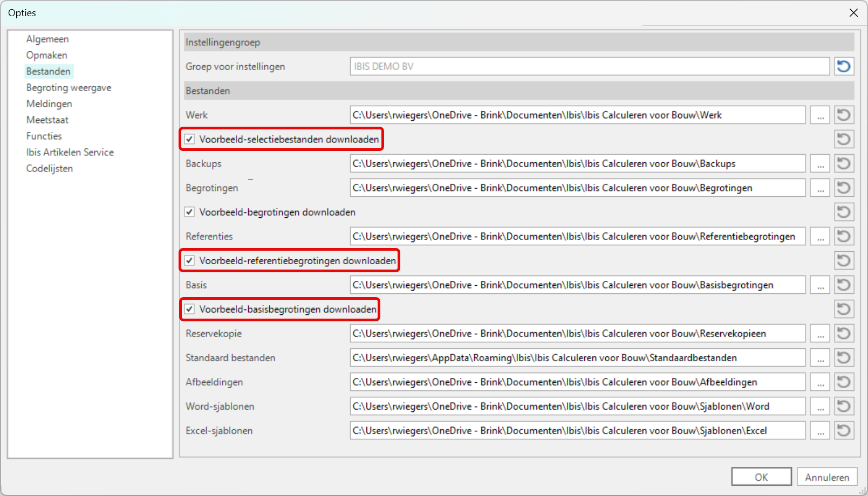
Task: Toggle Voorbeeld-basisbegrotingen downloaden checkbox
Action: point(189,309)
